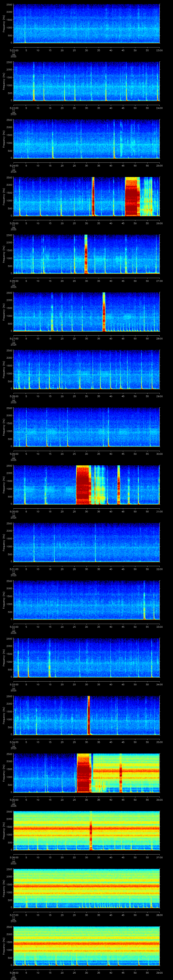Click the red spike near 37s in 5:27 panel
This screenshot has height=980, width=173.
104,312
